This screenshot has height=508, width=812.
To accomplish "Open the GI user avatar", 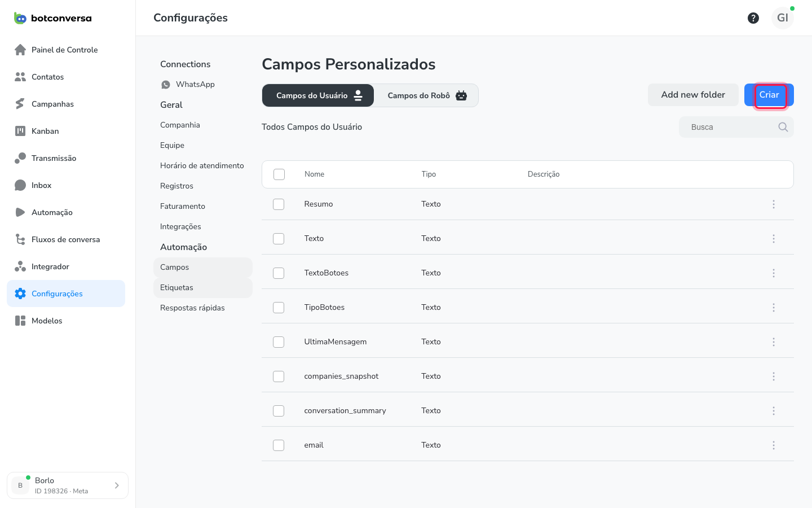I will click(x=783, y=18).
